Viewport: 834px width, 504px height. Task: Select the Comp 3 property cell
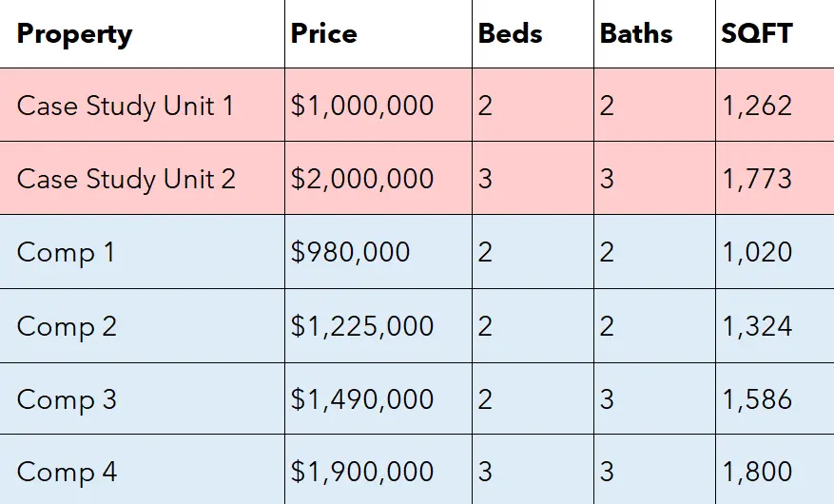67,399
